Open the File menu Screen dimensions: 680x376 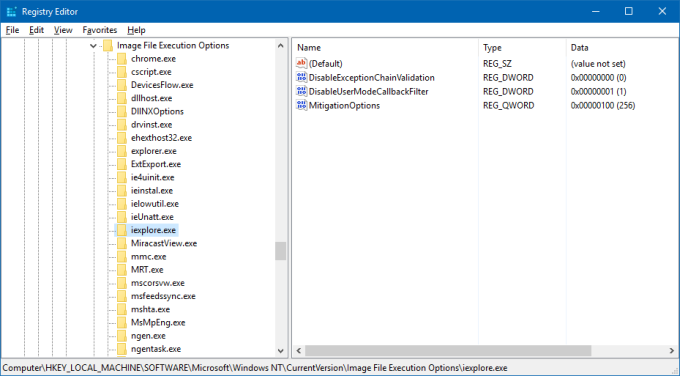pyautogui.click(x=12, y=30)
